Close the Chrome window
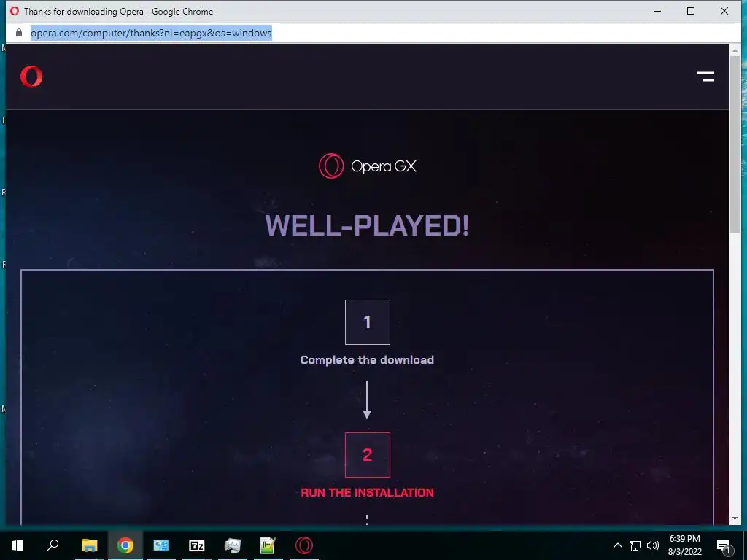747x560 pixels. click(x=724, y=11)
